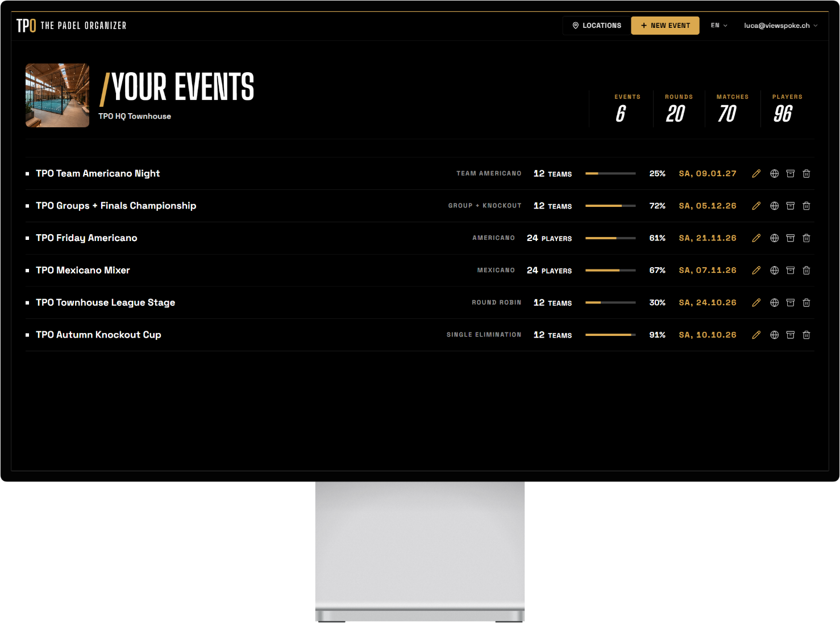
Task: Click the globe icon for TPO Mexicano Mixer
Action: tap(774, 271)
